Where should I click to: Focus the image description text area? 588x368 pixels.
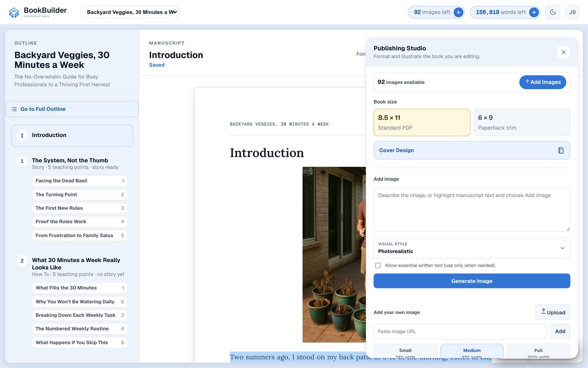click(472, 209)
